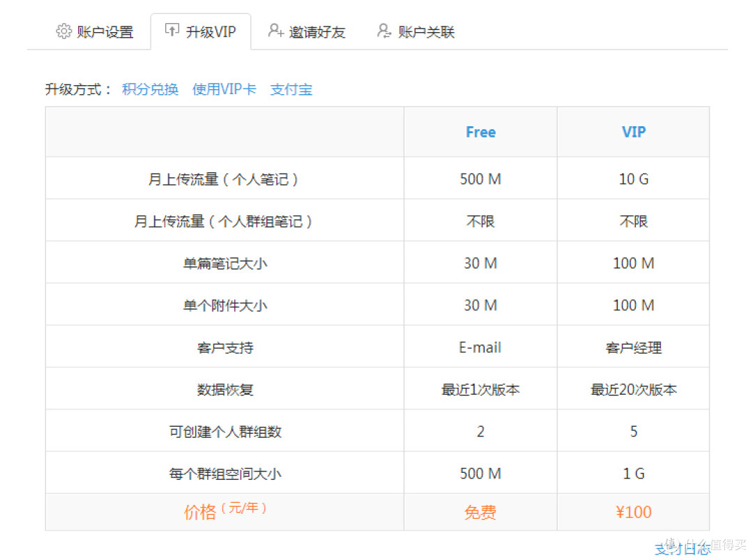753x560 pixels.
Task: Switch to the 邀请好友 tab
Action: pyautogui.click(x=307, y=31)
